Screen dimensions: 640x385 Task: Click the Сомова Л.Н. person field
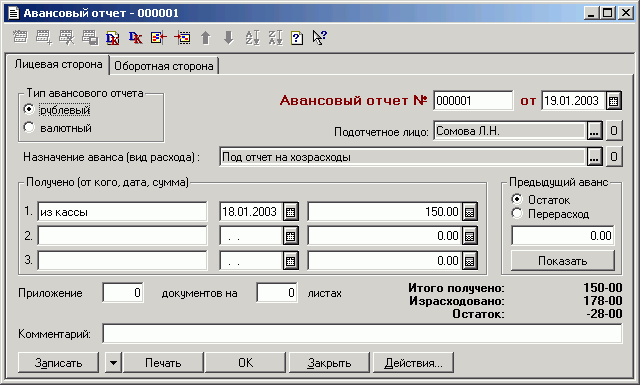pos(510,131)
